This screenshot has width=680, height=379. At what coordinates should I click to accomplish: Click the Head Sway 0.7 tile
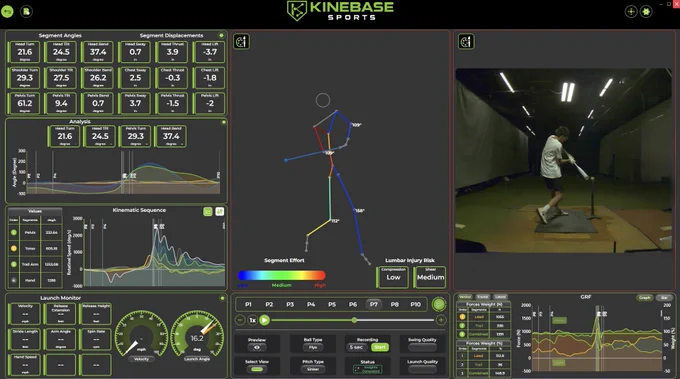(x=135, y=52)
